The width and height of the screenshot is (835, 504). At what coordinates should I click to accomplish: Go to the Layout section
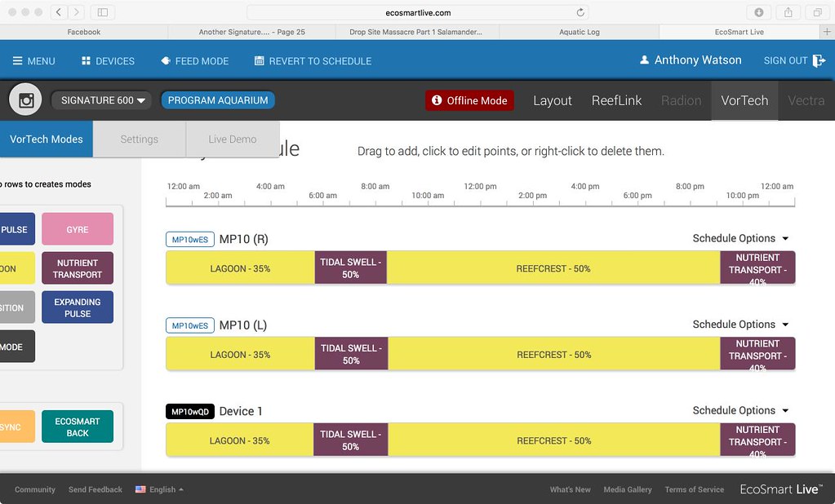pyautogui.click(x=553, y=100)
